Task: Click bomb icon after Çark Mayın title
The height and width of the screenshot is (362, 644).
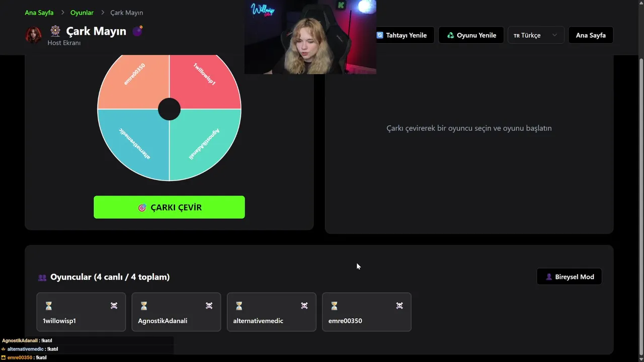Action: click(x=137, y=31)
